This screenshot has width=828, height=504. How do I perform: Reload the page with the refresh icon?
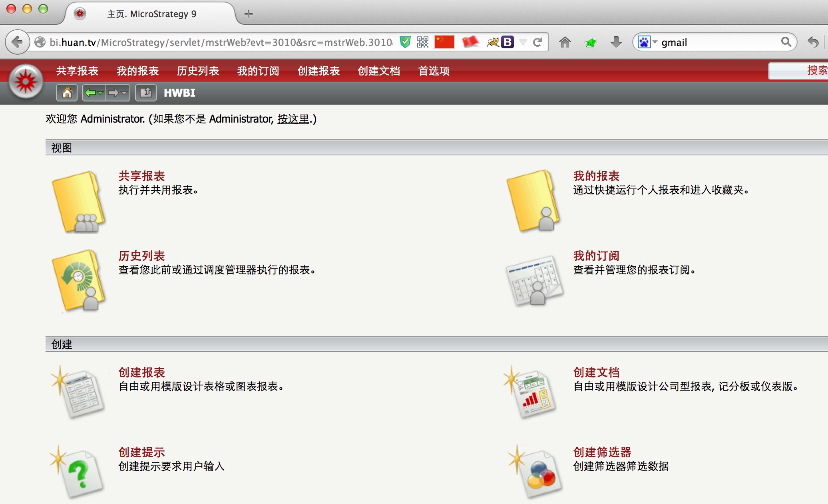537,42
